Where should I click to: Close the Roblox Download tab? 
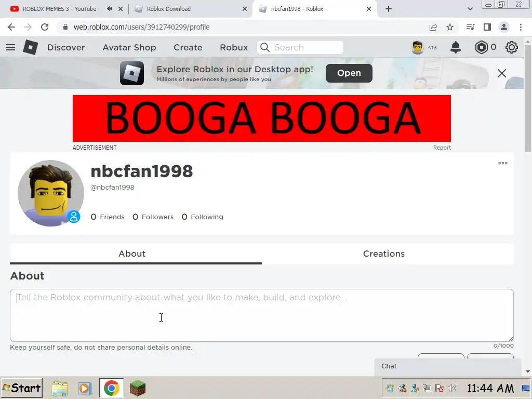click(244, 9)
